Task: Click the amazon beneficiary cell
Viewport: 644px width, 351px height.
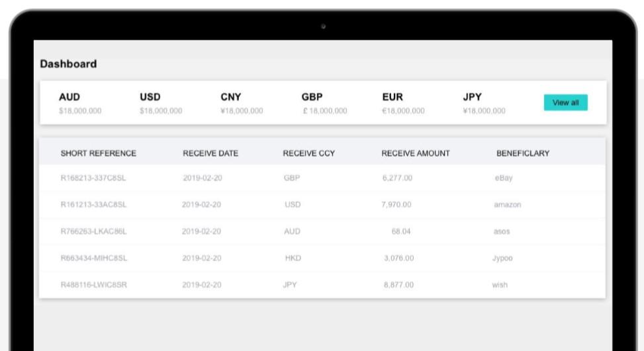Action: 507,205
